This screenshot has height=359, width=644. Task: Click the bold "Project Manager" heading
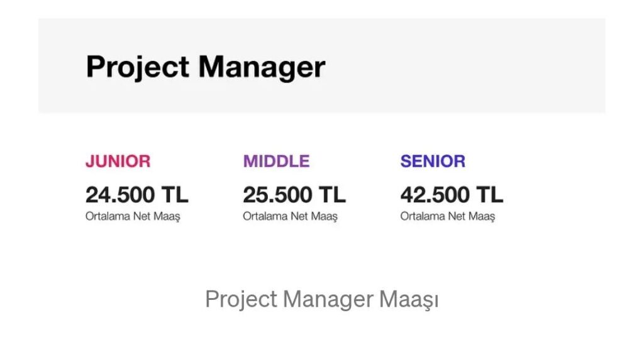pyautogui.click(x=205, y=67)
